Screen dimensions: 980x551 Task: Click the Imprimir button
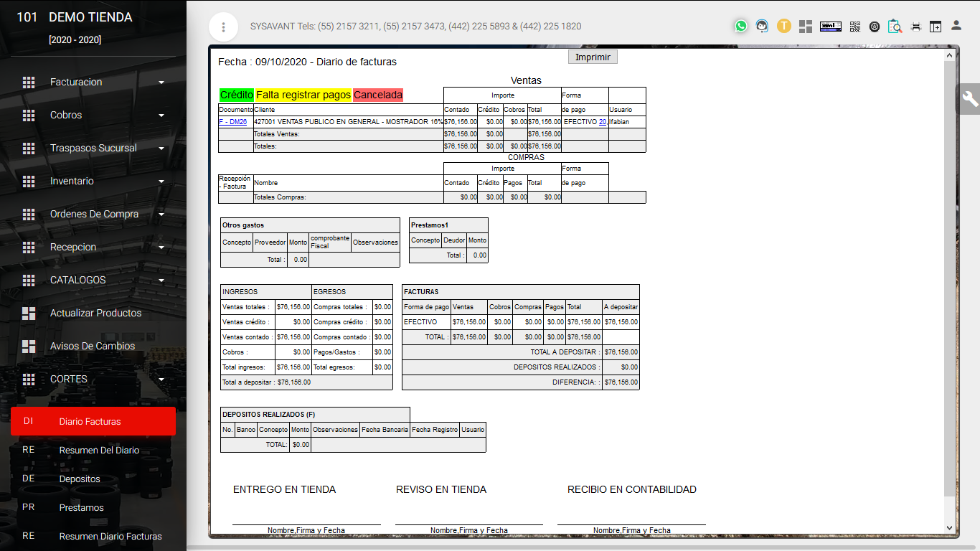(x=593, y=57)
